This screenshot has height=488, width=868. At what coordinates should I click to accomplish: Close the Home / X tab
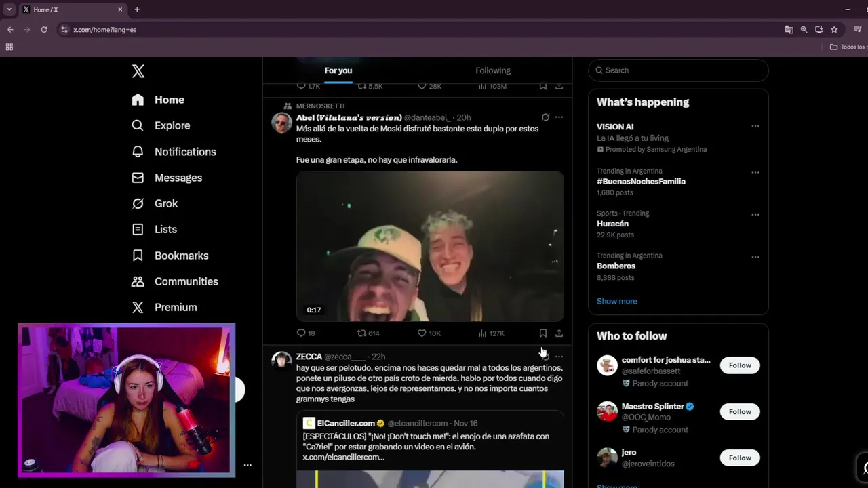click(120, 9)
